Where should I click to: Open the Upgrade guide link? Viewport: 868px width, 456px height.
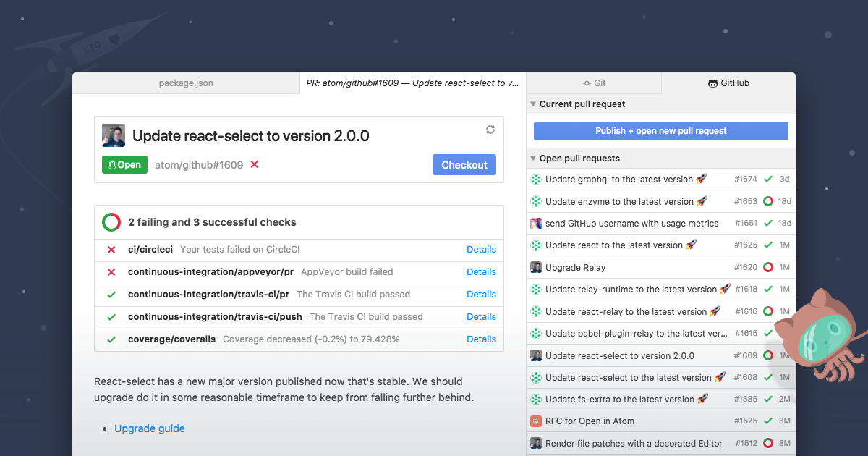[x=150, y=428]
